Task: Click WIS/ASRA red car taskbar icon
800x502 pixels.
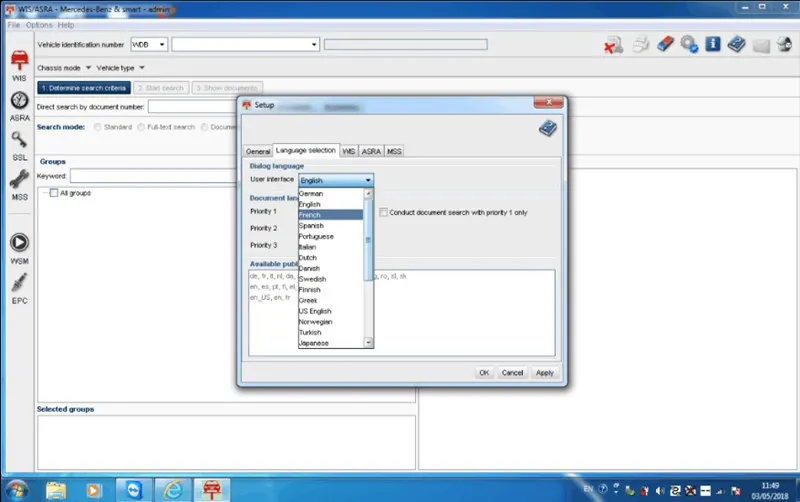Action: (212, 490)
